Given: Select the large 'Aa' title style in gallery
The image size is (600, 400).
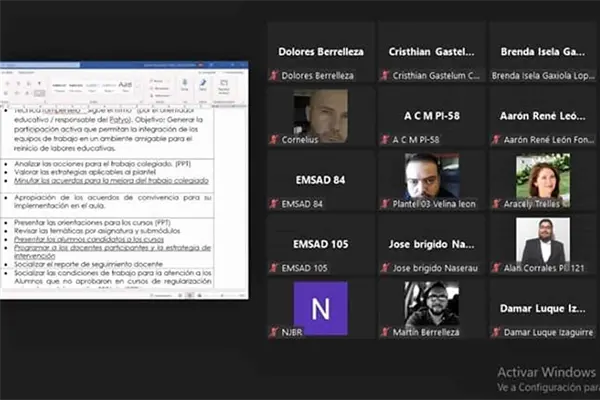Looking at the screenshot, I should (125, 86).
